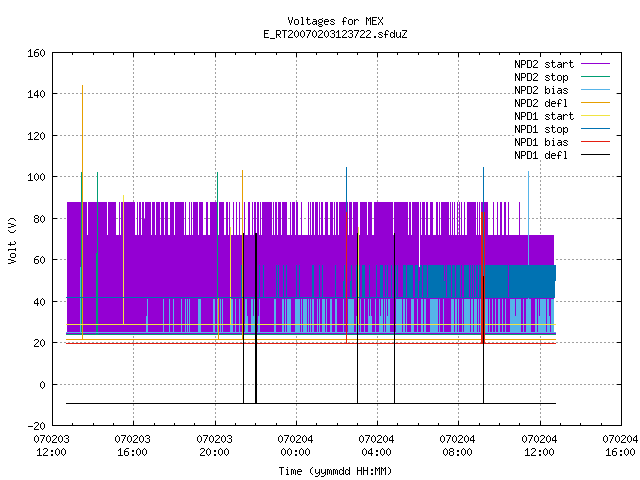Select the NPD2 start legend label
The image size is (640, 480).
click(544, 64)
